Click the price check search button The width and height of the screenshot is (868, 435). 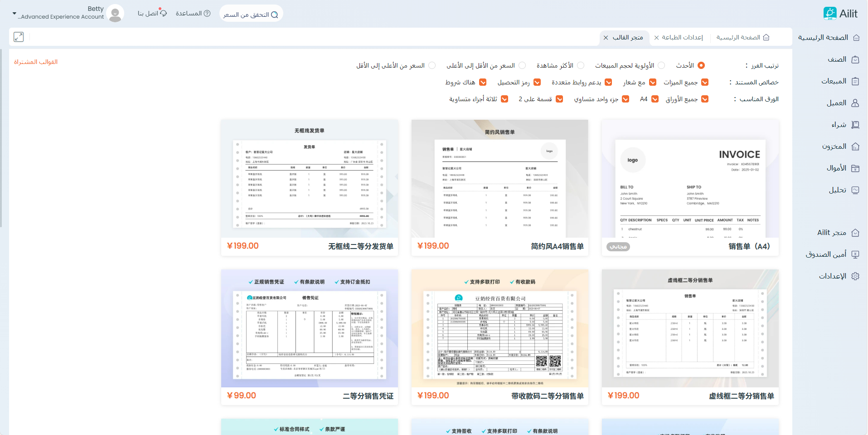pos(251,15)
